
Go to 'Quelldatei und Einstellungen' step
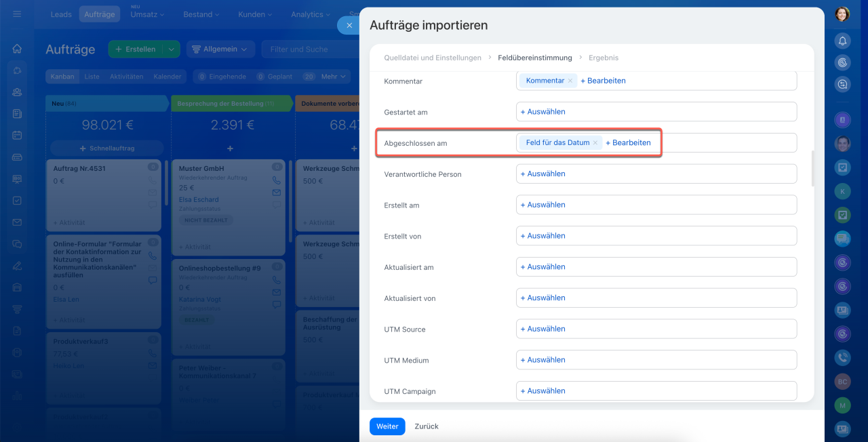point(433,58)
